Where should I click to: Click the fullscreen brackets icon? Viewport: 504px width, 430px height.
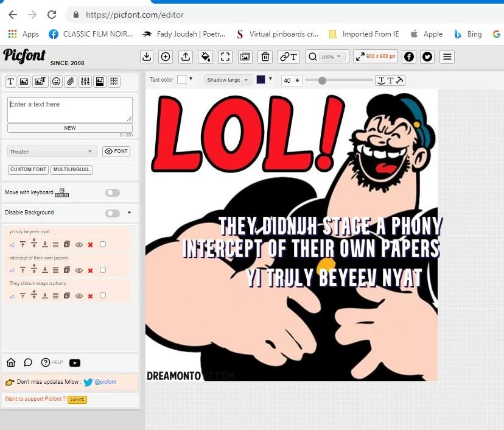pos(225,57)
